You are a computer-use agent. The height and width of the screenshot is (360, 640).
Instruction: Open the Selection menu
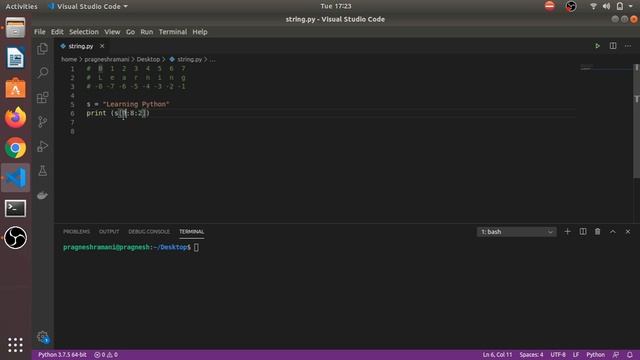(x=84, y=32)
